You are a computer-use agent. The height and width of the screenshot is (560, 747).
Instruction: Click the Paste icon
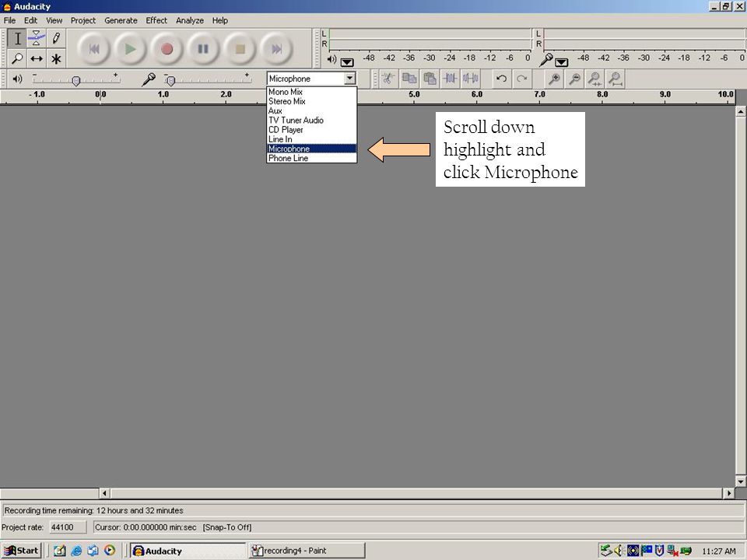[430, 79]
